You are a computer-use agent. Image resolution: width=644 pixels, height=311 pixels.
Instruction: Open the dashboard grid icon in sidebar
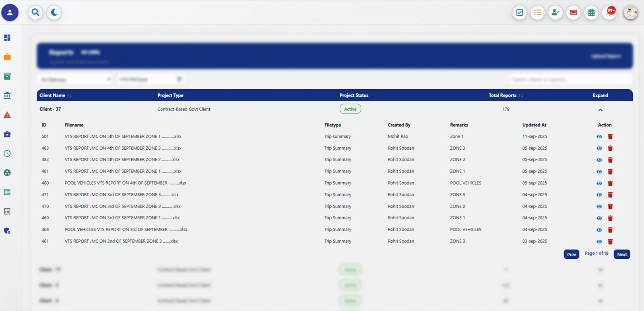[x=7, y=38]
